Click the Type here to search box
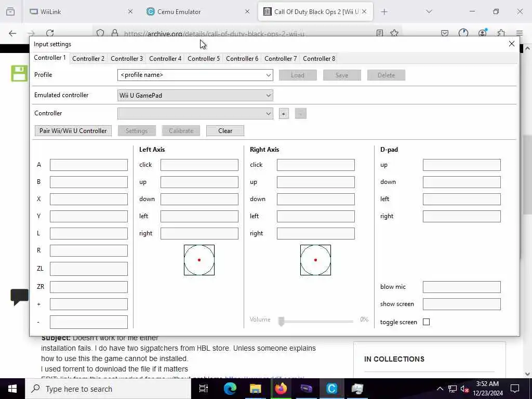Image resolution: width=532 pixels, height=399 pixels. click(108, 389)
